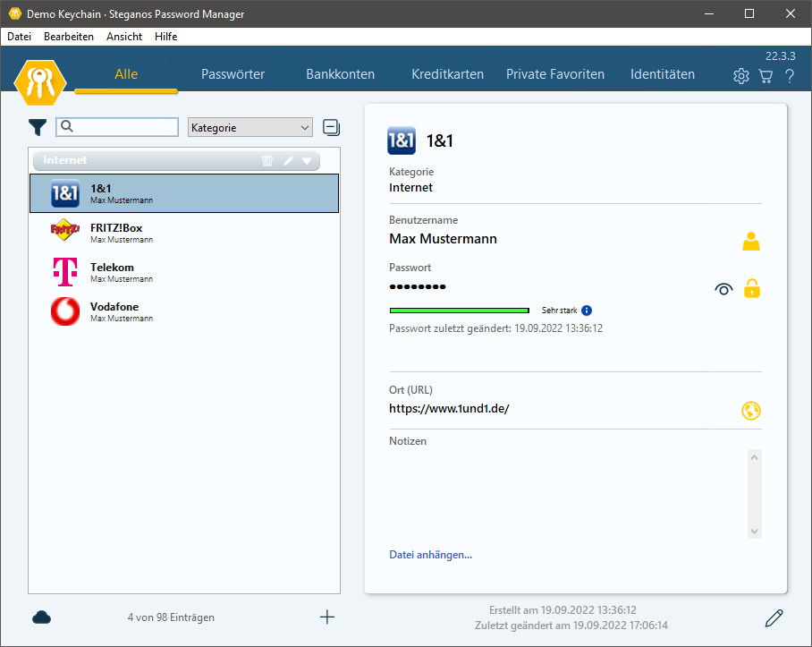Click the 'Passwort zuletzt geändert' timestamp
The image size is (812, 647).
495,328
